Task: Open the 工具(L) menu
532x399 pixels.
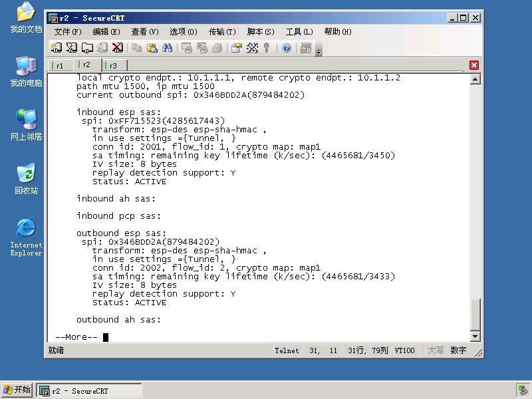Action: coord(299,32)
